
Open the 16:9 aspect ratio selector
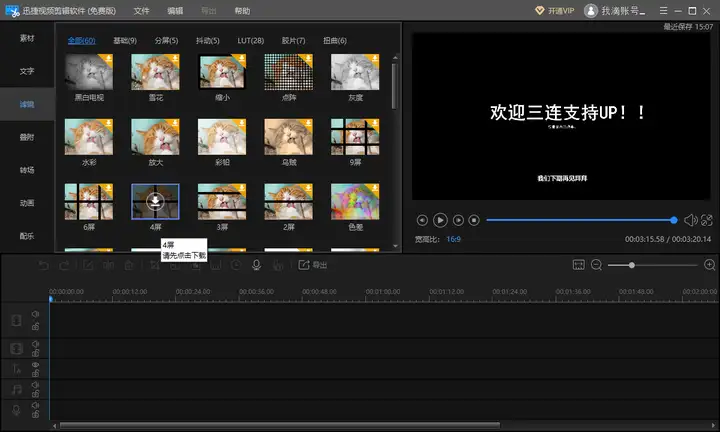coord(454,240)
